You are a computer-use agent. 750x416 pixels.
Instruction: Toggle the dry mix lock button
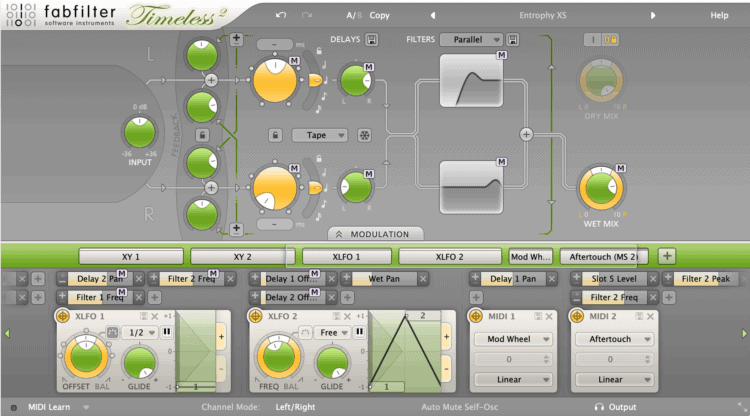coord(610,40)
